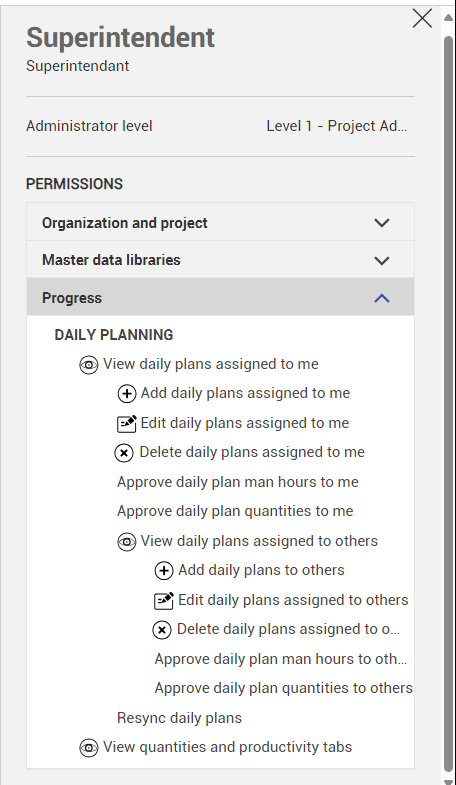This screenshot has width=456, height=785.
Task: Toggle eye icon for View daily plans assigned to others
Action: [x=127, y=542]
